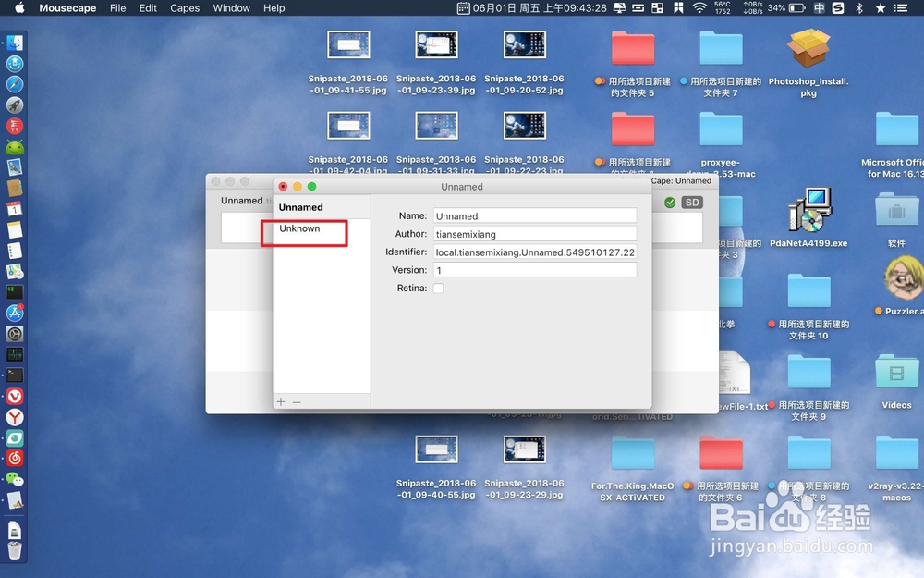
Task: Click the SD badge in background window
Action: click(692, 203)
